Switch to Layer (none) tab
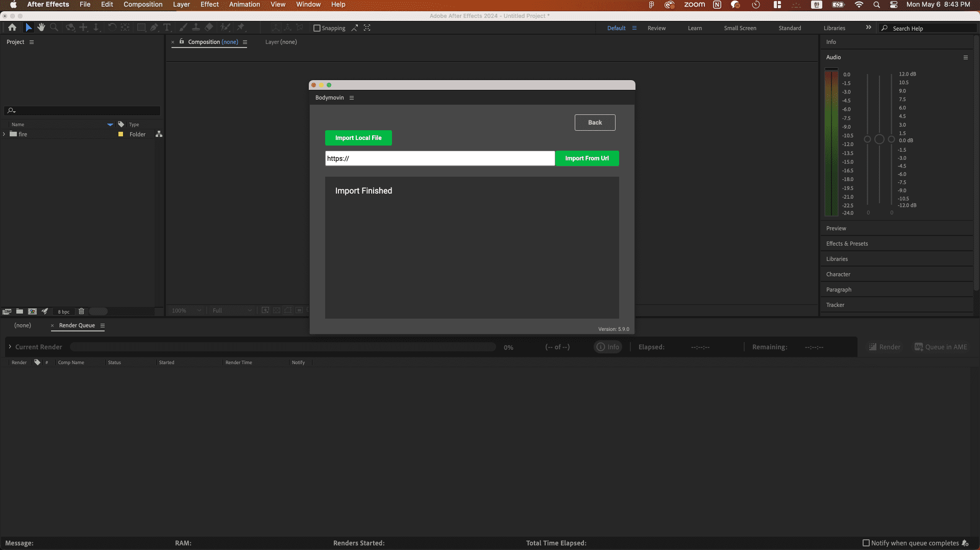Image resolution: width=980 pixels, height=550 pixels. (281, 42)
